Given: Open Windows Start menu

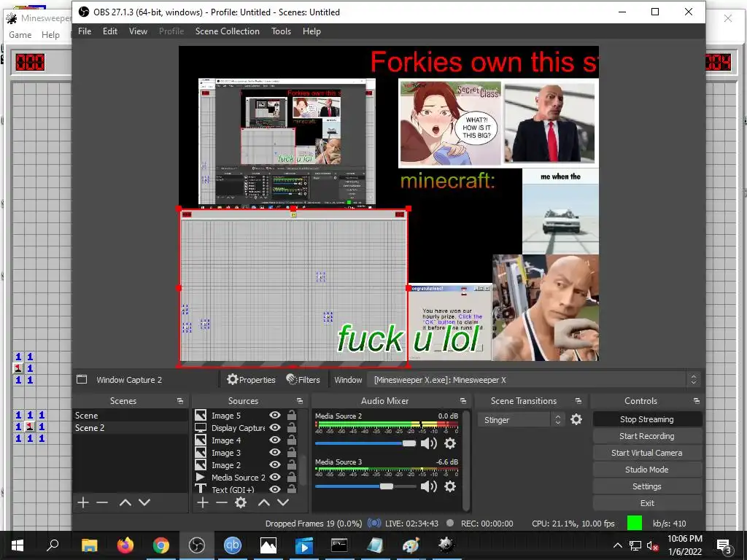Looking at the screenshot, I should pos(18,545).
